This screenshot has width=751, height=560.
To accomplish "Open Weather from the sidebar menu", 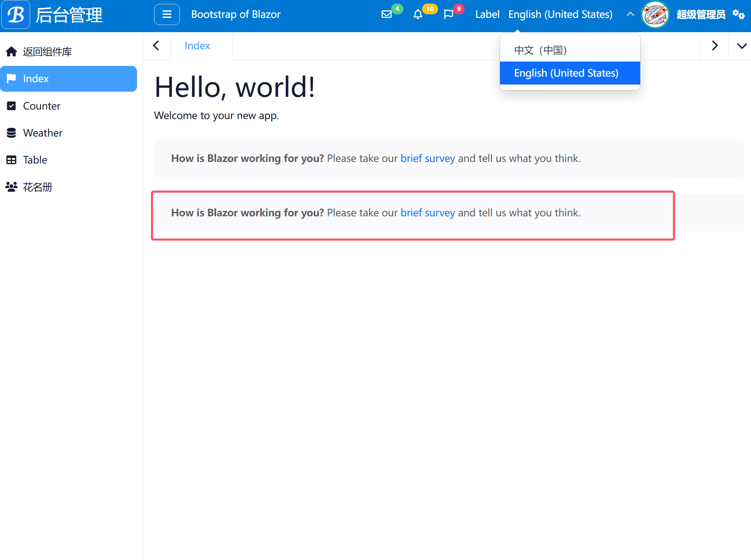I will click(x=42, y=133).
